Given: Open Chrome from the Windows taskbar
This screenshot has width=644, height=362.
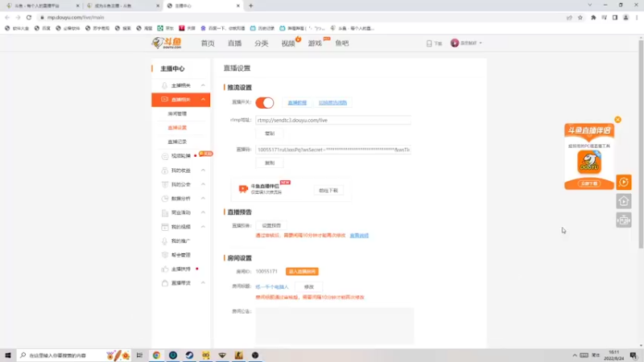Looking at the screenshot, I should click(x=156, y=355).
